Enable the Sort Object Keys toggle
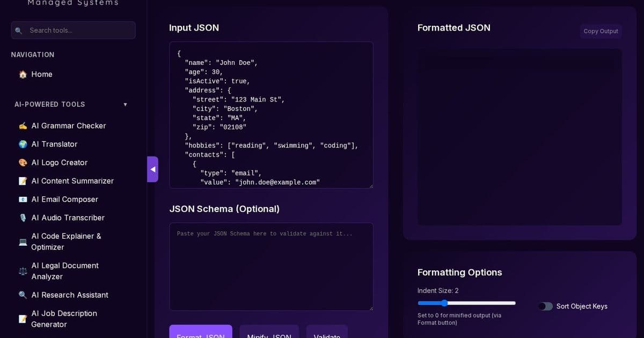 point(545,306)
